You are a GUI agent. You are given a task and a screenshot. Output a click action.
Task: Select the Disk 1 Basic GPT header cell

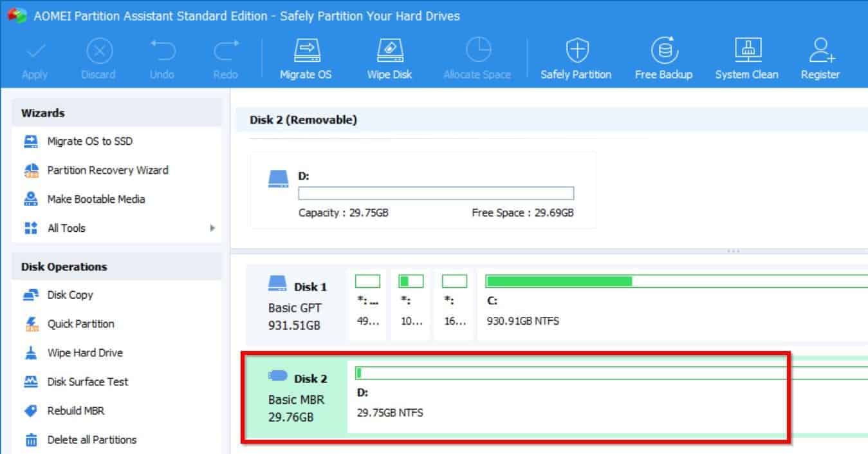(x=297, y=305)
